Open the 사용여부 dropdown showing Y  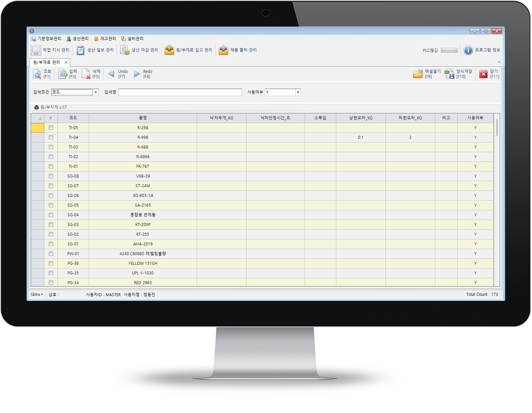pyautogui.click(x=298, y=92)
